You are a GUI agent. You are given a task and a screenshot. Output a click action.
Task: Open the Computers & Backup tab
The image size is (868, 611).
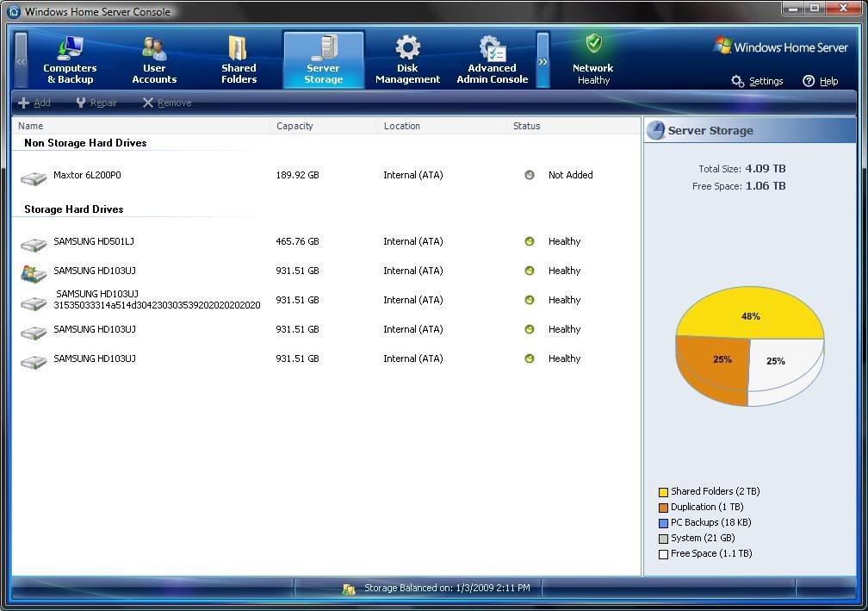(70, 59)
